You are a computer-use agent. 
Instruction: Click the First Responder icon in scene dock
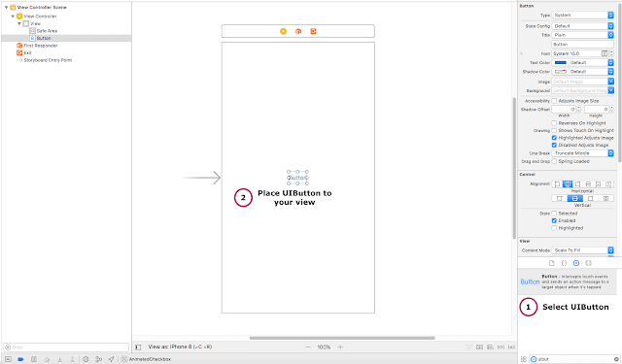pos(298,31)
